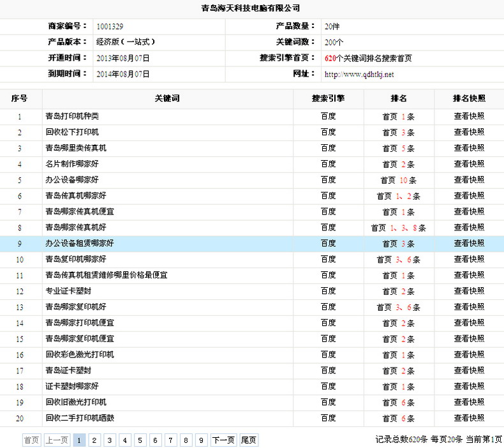View 查看快照 for 青岛哪家复印机好

(x=469, y=307)
